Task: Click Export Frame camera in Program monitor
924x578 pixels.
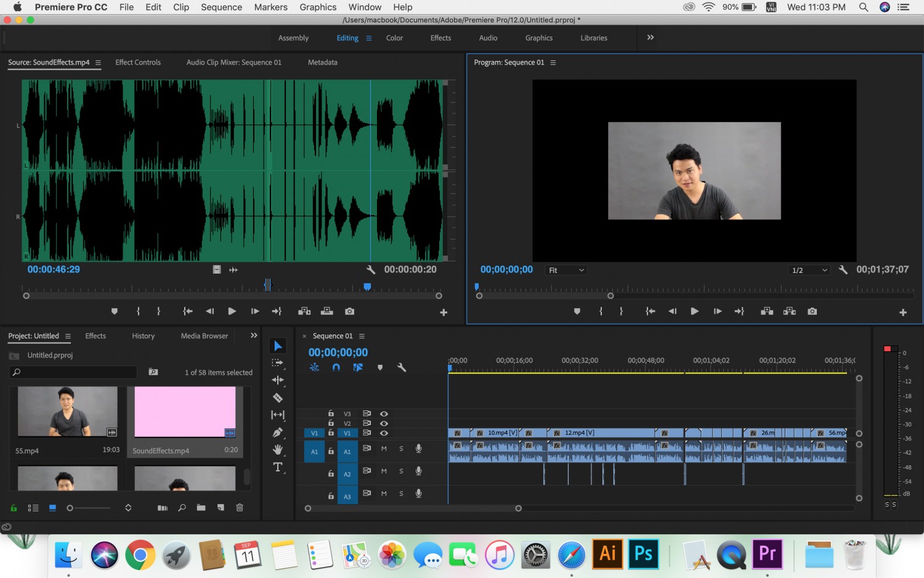Action: pos(813,311)
